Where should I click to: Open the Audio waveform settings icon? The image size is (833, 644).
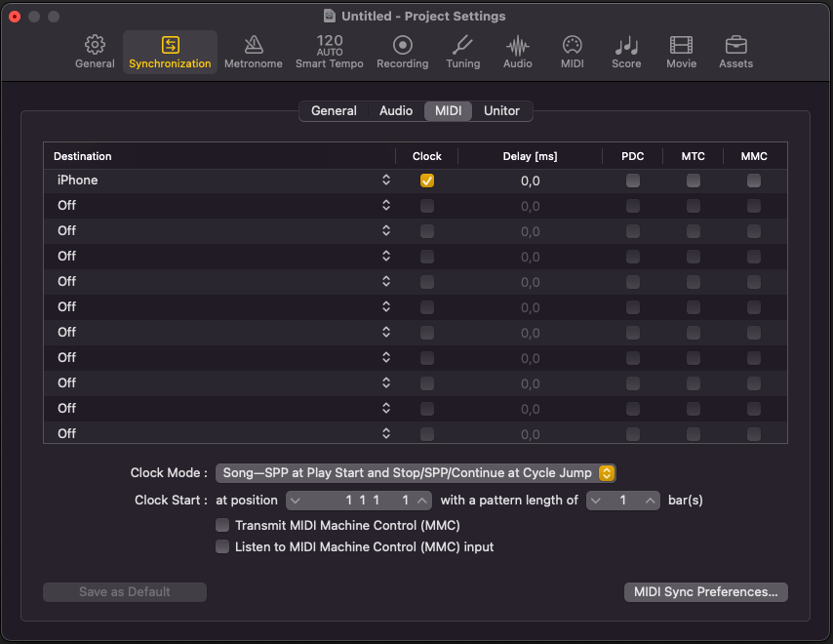pos(517,52)
